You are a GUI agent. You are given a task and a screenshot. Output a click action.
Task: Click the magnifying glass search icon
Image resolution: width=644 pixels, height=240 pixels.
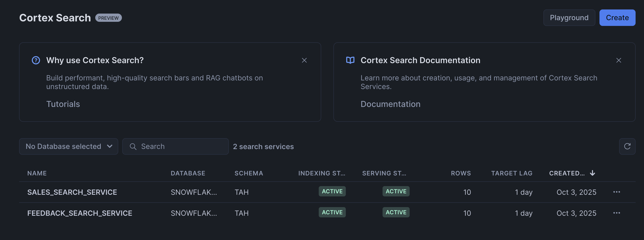(133, 147)
